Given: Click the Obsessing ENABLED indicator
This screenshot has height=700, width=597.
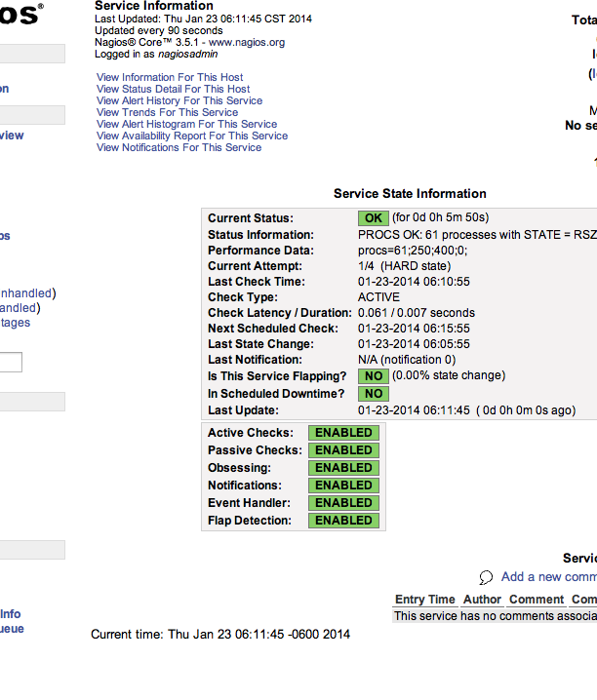Looking at the screenshot, I should (343, 468).
